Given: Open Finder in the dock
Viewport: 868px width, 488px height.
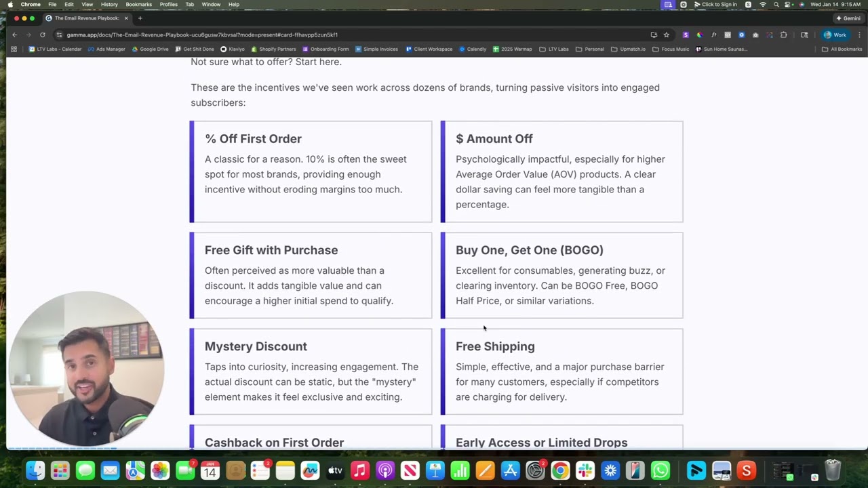Looking at the screenshot, I should point(35,470).
